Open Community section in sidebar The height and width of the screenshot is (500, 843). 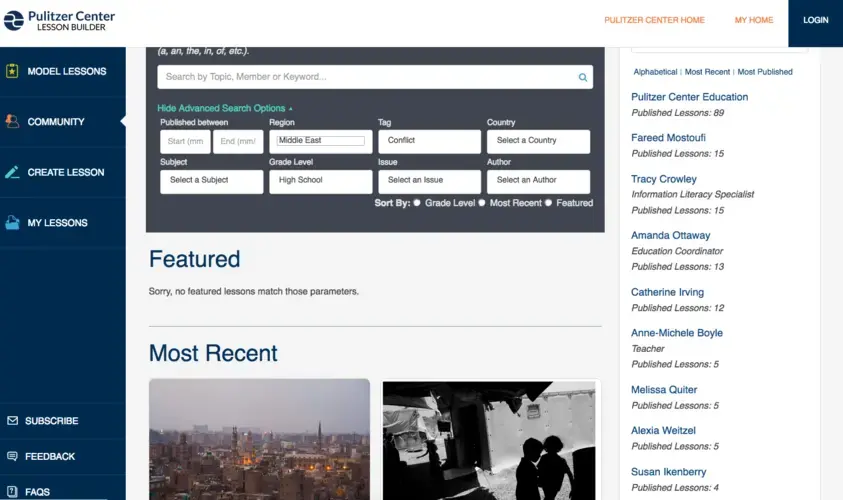(63, 122)
